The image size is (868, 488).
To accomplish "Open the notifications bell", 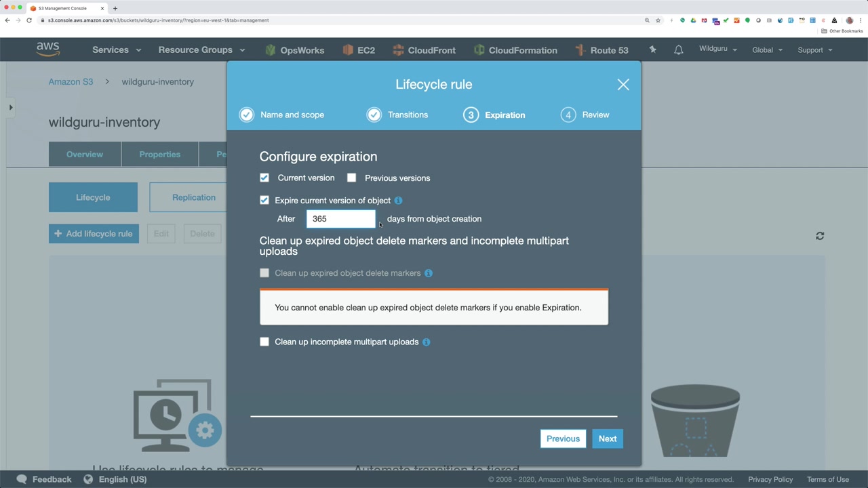I will point(678,50).
